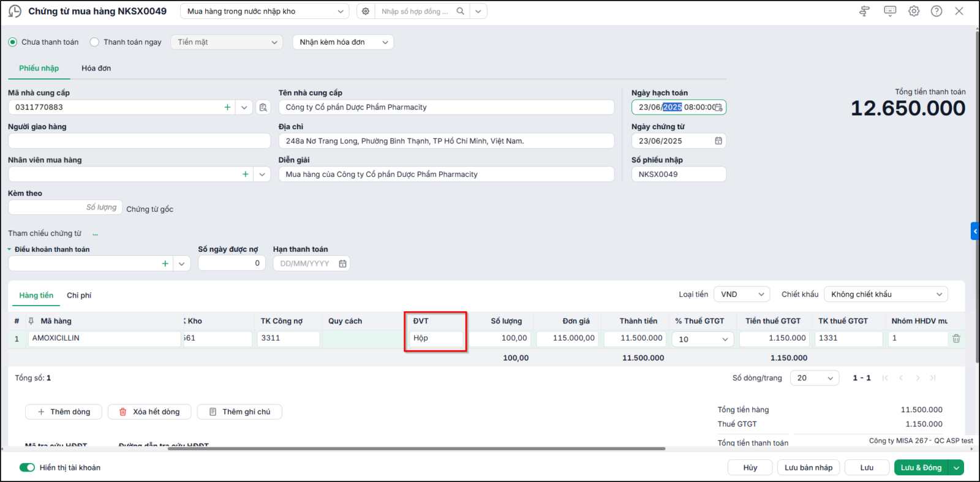Image resolution: width=980 pixels, height=482 pixels.
Task: Click the ĐVT cell showing Hộp
Action: (x=436, y=338)
